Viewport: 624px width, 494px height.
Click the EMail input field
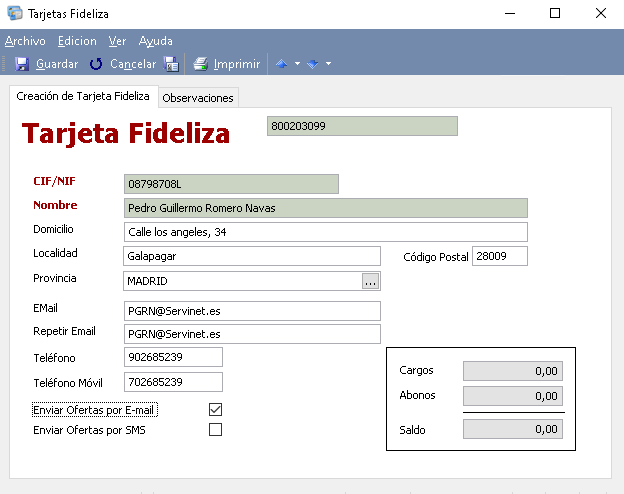coord(252,311)
